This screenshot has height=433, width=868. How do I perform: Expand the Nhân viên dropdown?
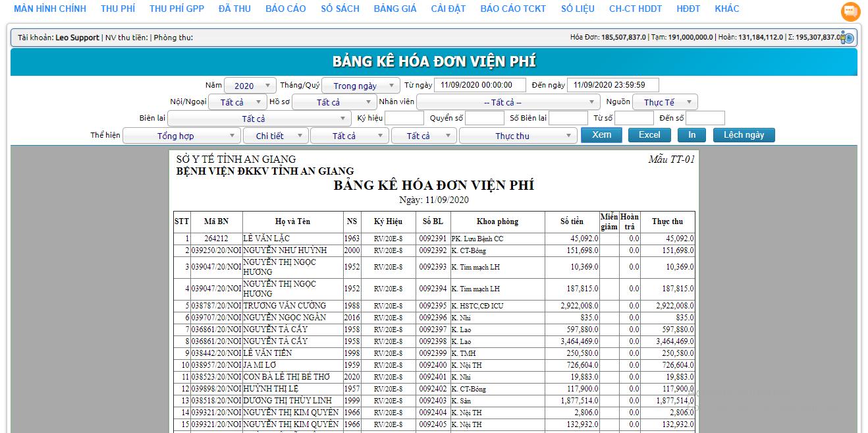pos(508,102)
